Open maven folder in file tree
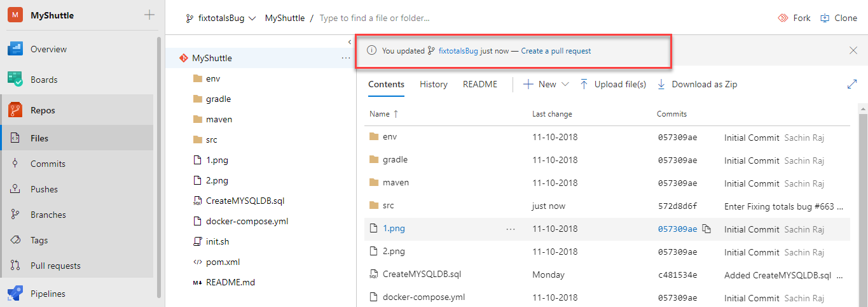This screenshot has height=307, width=868. [219, 119]
